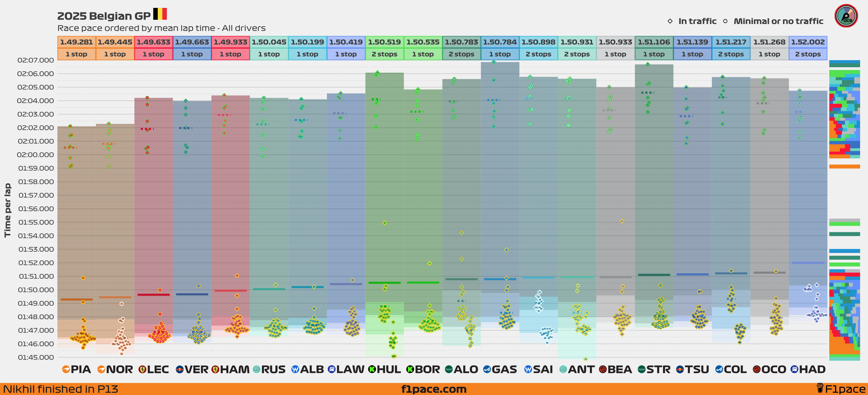Screen dimensions: 868x395
Task: Click the Aston Martin logo beside ALO
Action: [449, 369]
